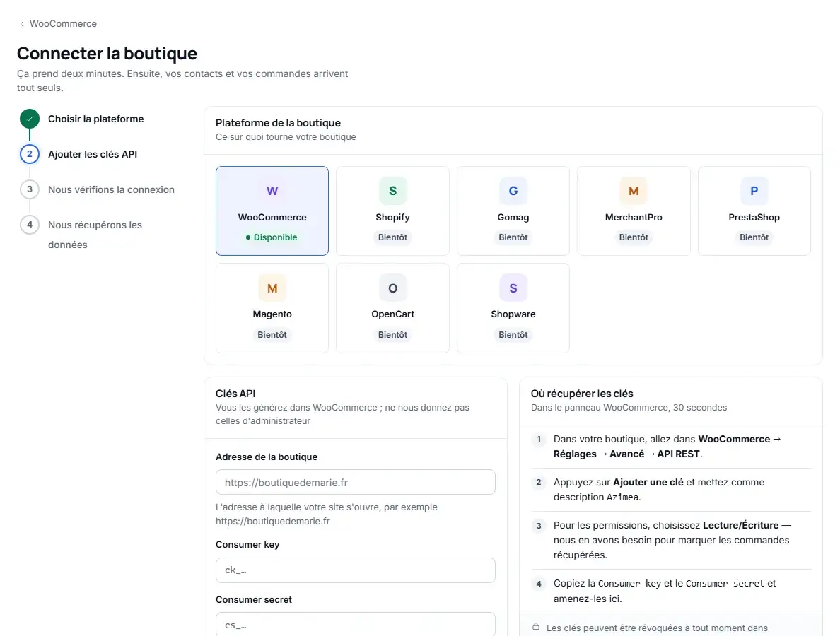Click the lock icon beside revocation note
The image size is (840, 636).
pyautogui.click(x=536, y=626)
